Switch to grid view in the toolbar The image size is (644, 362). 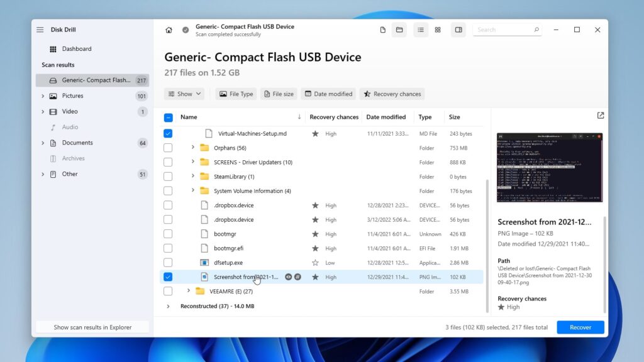pyautogui.click(x=437, y=30)
